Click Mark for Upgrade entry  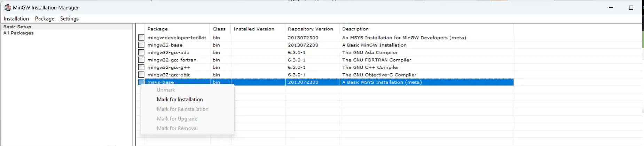click(177, 119)
